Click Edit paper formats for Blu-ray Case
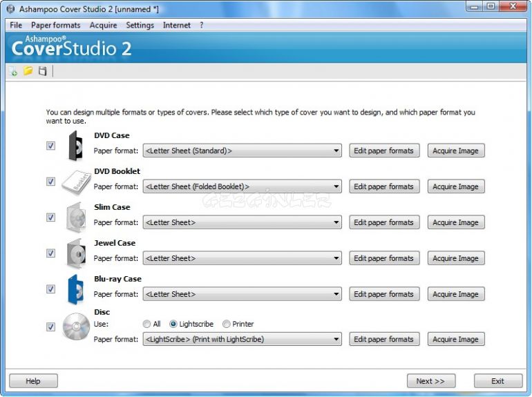532x397 pixels. 384,294
